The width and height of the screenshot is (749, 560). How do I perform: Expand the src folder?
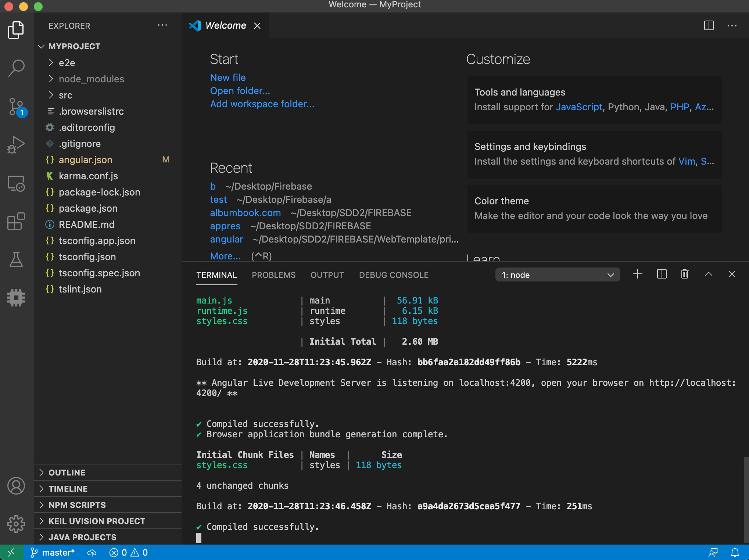coord(65,95)
